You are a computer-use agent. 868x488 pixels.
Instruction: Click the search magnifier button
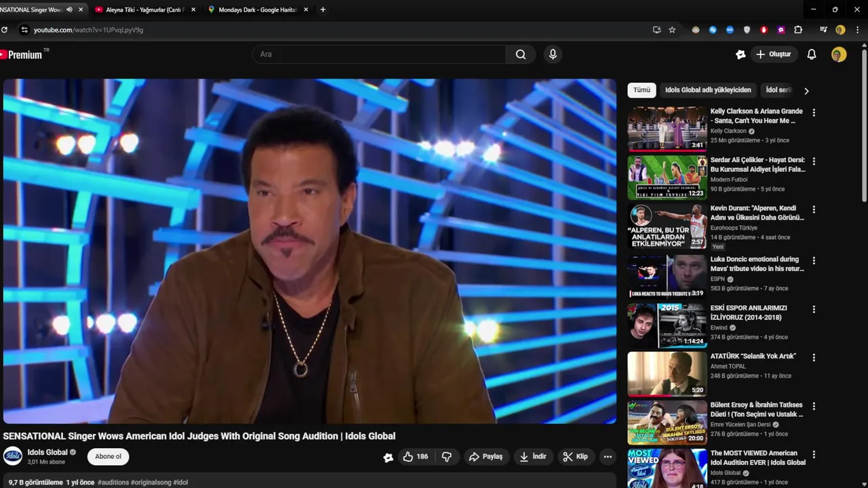point(521,54)
